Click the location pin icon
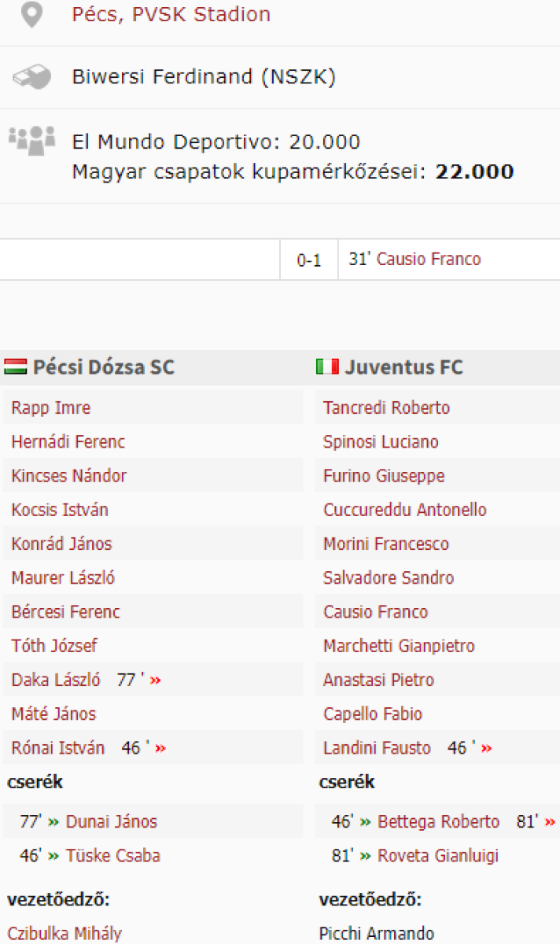 (31, 14)
